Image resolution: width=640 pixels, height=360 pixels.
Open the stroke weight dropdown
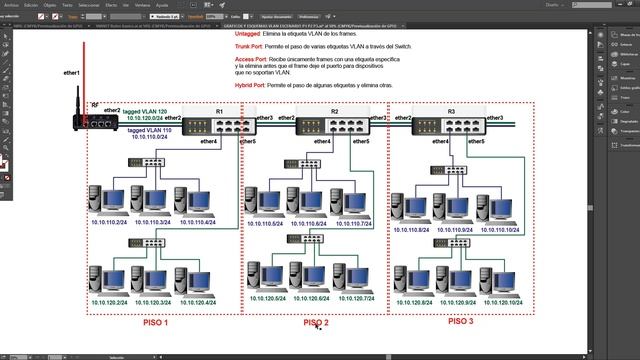[x=104, y=17]
